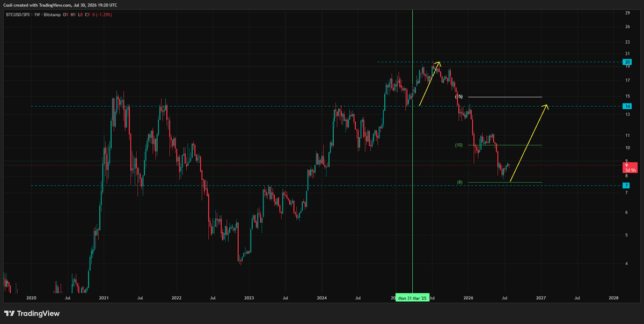The width and height of the screenshot is (644, 324).
Task: Click the 2024 label on the time axis
Action: coord(321,298)
